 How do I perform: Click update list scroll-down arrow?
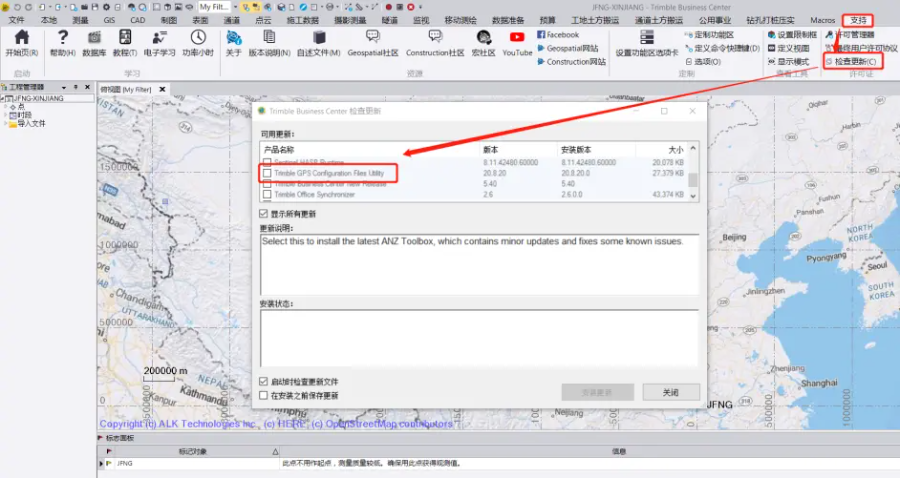[x=693, y=196]
